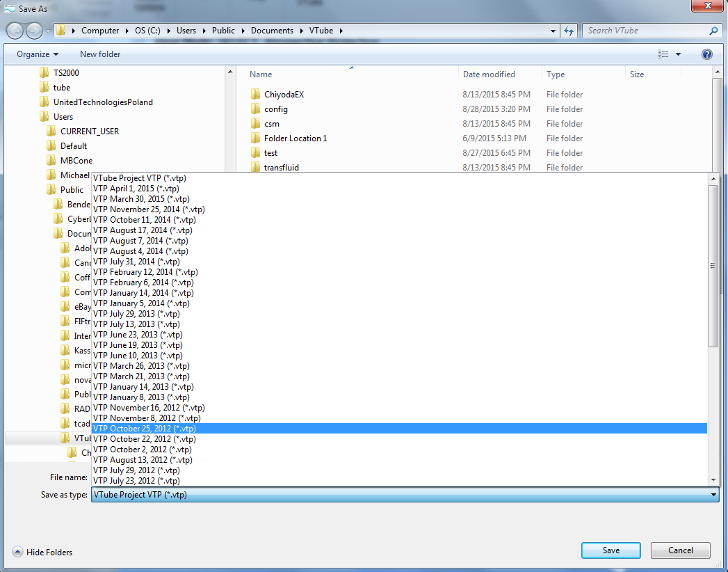
Task: Open the Save as type dropdown arrow
Action: tap(713, 495)
